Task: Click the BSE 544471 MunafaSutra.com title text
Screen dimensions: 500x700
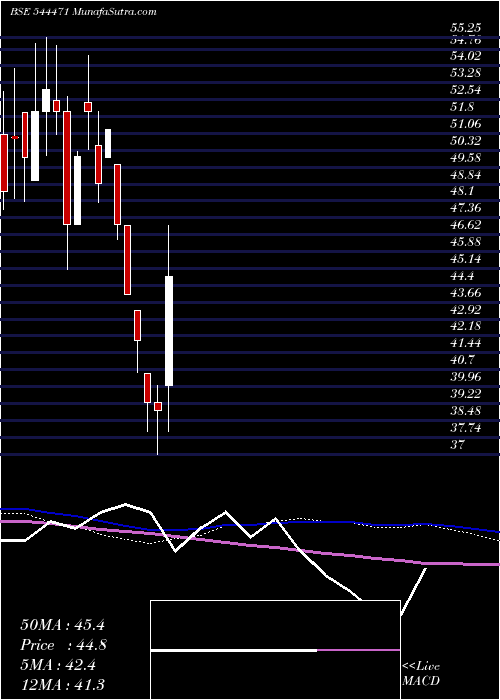Action: pyautogui.click(x=83, y=12)
